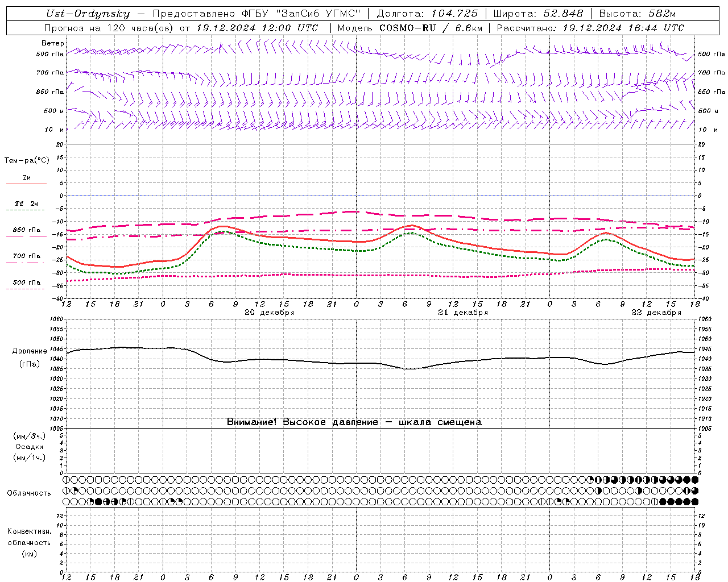Click the Ust-Ordynsky station title
Viewport: 728px width, 582px height.
88,14
